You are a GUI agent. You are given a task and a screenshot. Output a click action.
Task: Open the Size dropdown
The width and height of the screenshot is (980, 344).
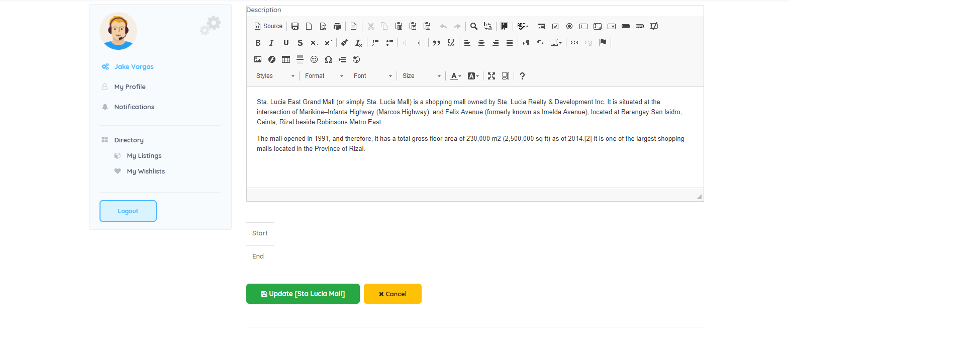click(x=421, y=76)
